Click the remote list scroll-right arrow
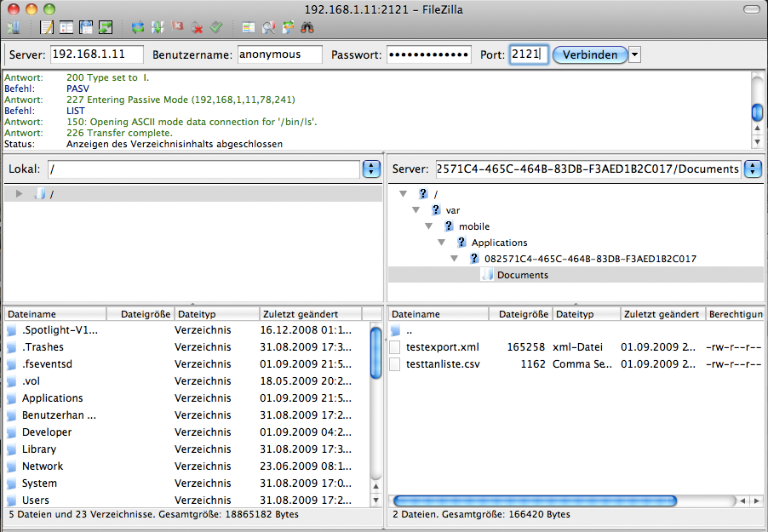 pos(757,501)
